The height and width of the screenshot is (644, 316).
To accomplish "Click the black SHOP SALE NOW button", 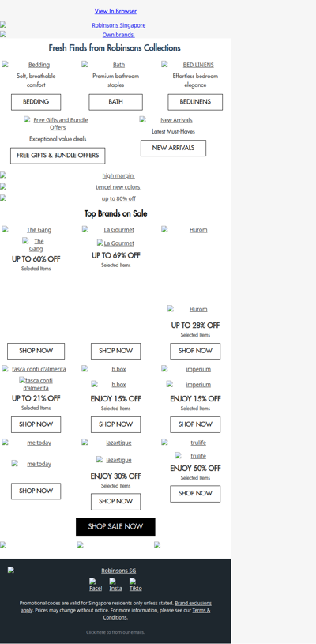I will coord(115,527).
